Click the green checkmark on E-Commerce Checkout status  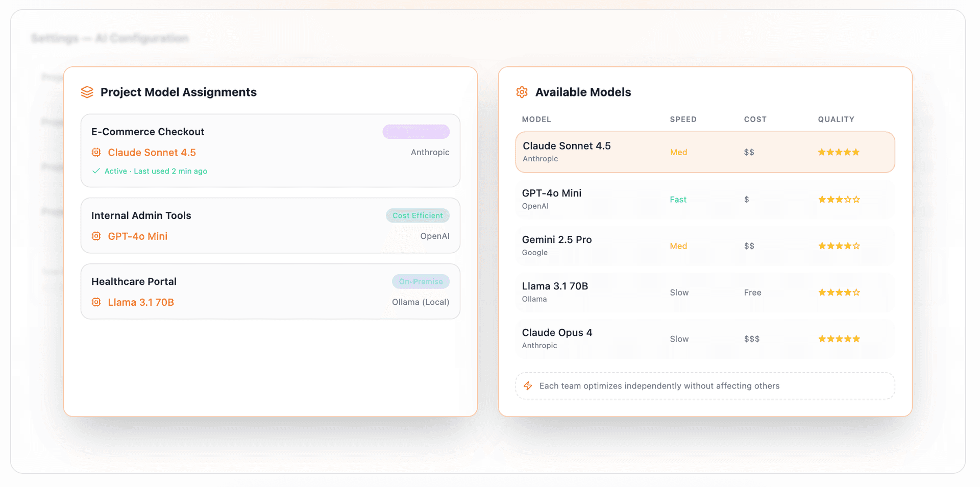coord(96,171)
